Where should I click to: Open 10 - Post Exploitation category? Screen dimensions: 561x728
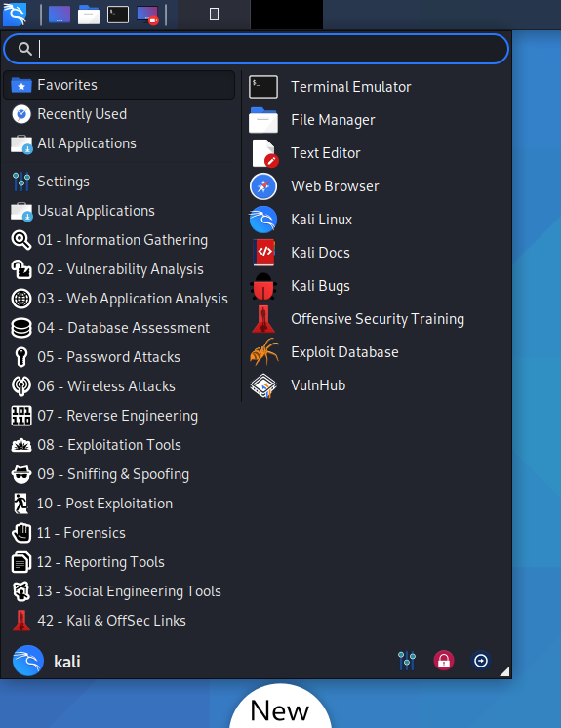(x=119, y=504)
